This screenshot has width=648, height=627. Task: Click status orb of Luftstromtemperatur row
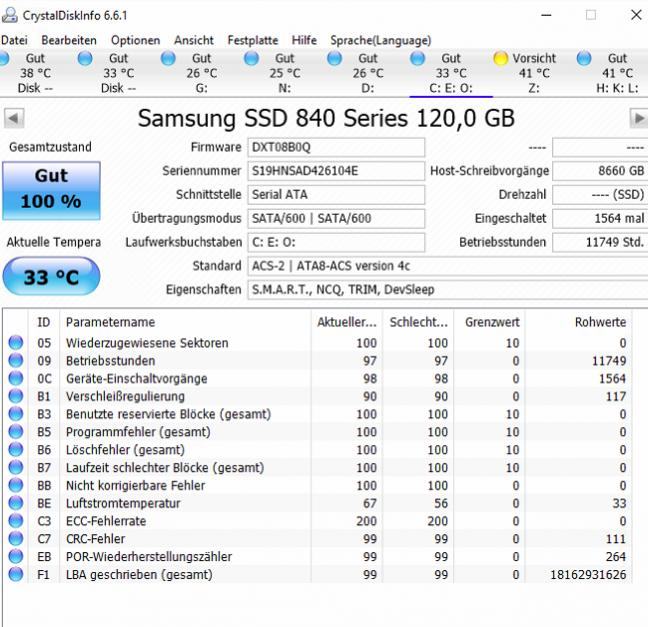pyautogui.click(x=16, y=503)
